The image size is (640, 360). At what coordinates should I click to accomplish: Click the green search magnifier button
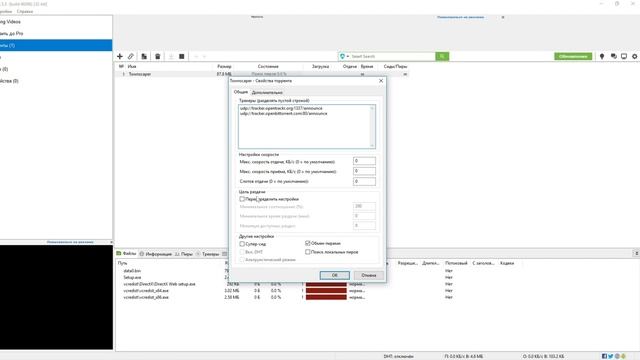[x=442, y=56]
